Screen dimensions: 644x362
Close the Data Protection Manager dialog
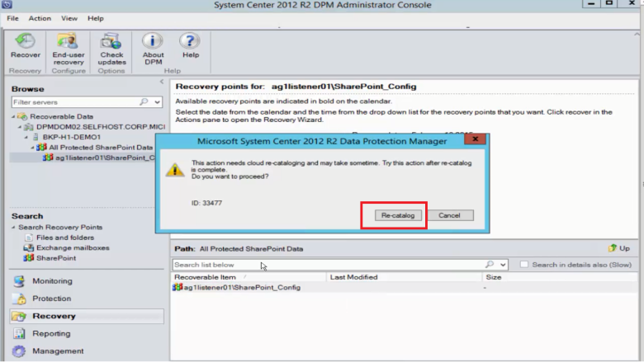pos(476,139)
